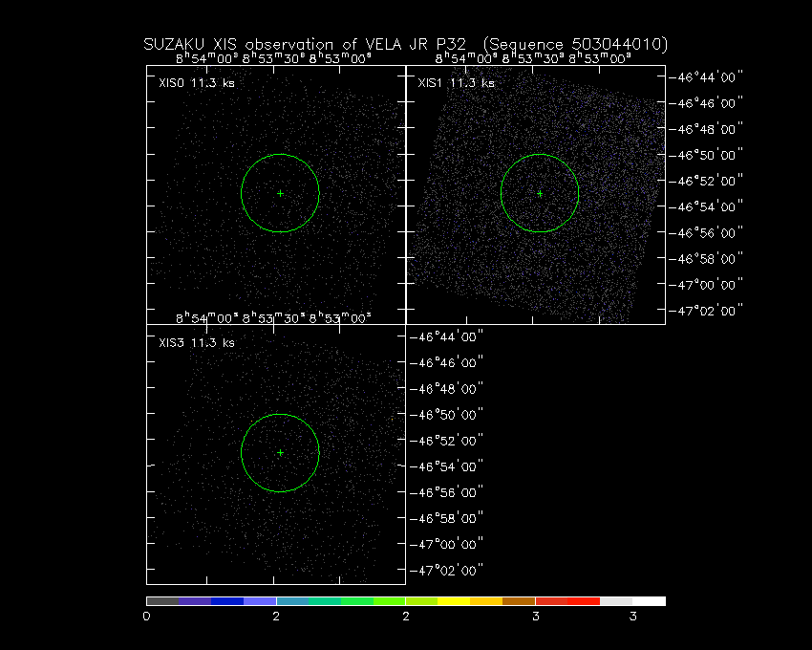Click 8h54m00s label above XIS0 panel
Screen dimensions: 812x650
(x=207, y=58)
